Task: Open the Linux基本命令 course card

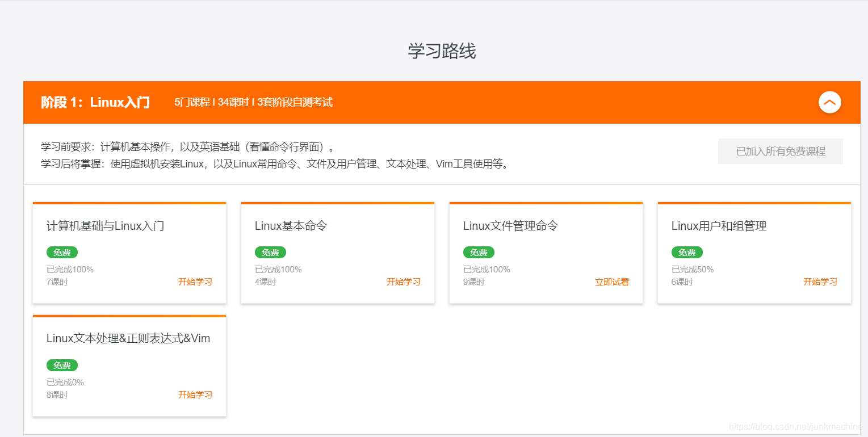Action: pos(291,225)
